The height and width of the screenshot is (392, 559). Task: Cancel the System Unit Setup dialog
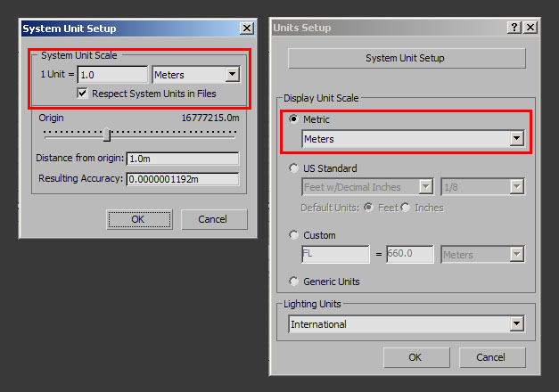tap(214, 219)
